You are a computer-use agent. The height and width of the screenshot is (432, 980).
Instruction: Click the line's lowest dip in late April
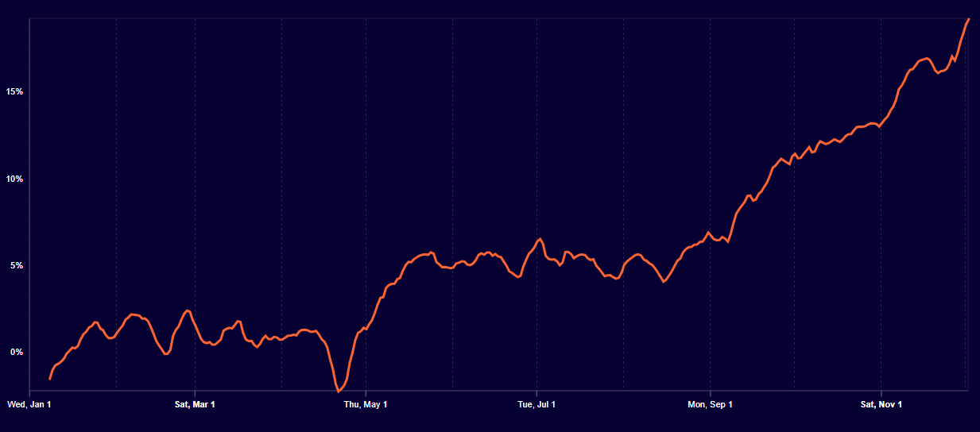[339, 391]
